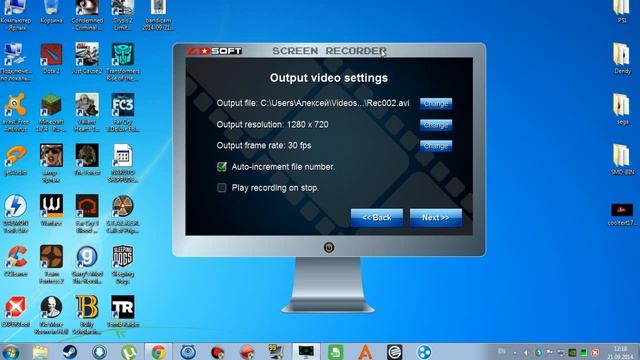
Task: Open Far Cry 3 FC3 shortcut
Action: (x=123, y=113)
